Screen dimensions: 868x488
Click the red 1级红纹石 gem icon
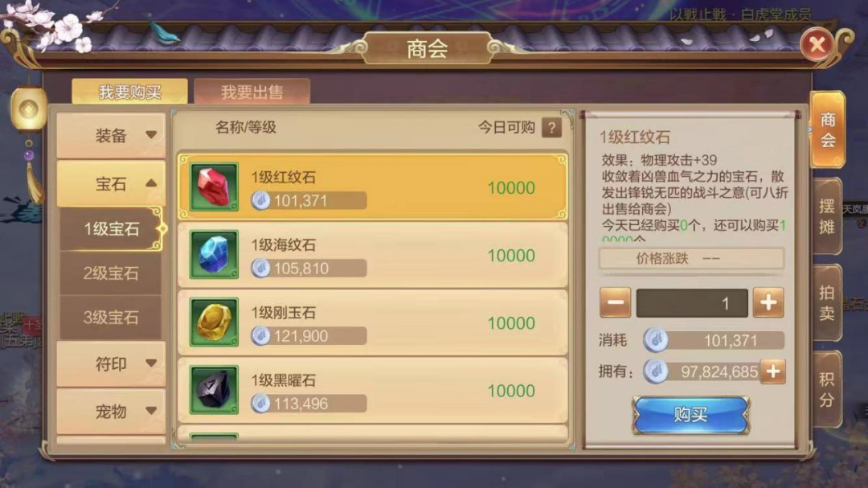214,187
